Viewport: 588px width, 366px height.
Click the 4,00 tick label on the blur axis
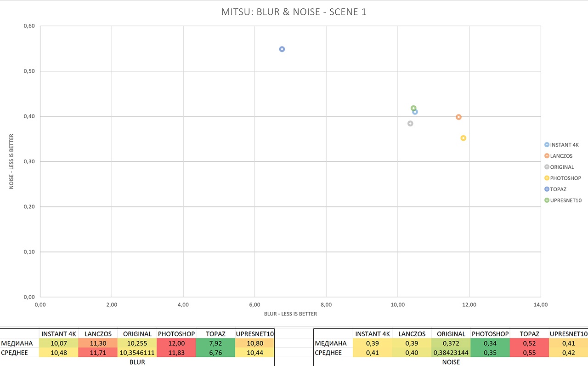pyautogui.click(x=183, y=304)
